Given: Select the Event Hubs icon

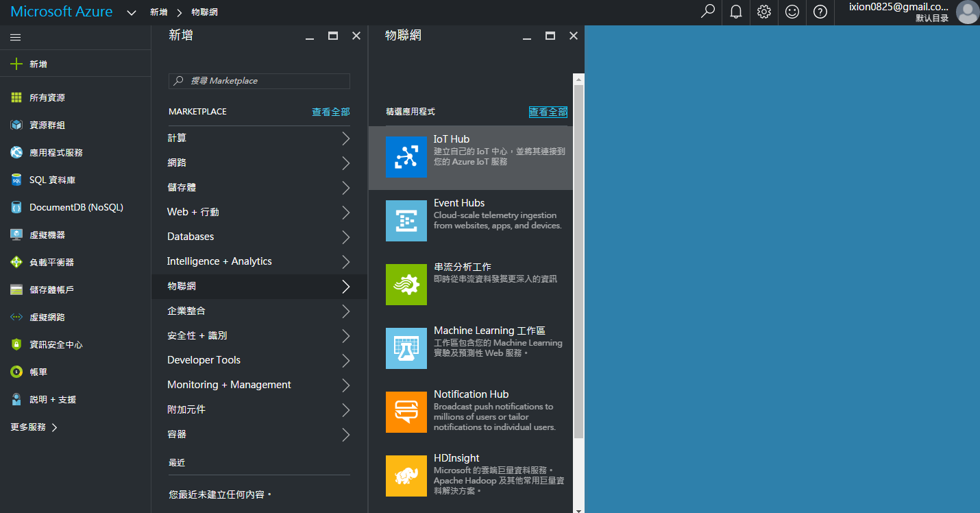Looking at the screenshot, I should [x=406, y=221].
